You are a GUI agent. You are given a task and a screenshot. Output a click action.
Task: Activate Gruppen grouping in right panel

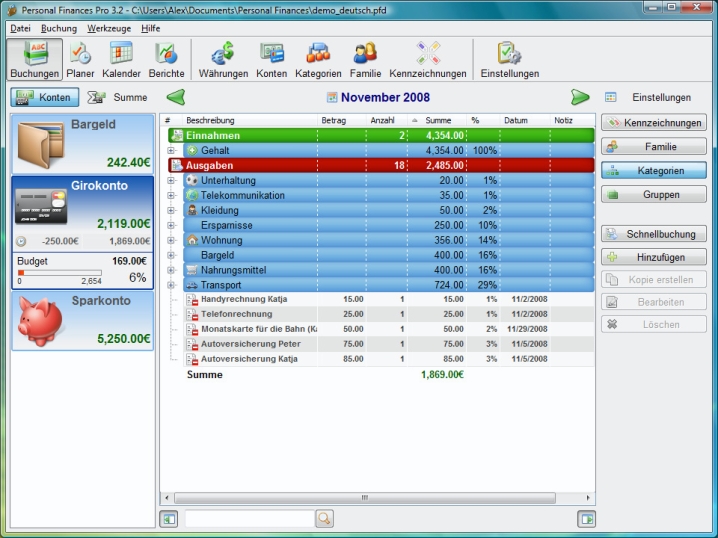[653, 195]
